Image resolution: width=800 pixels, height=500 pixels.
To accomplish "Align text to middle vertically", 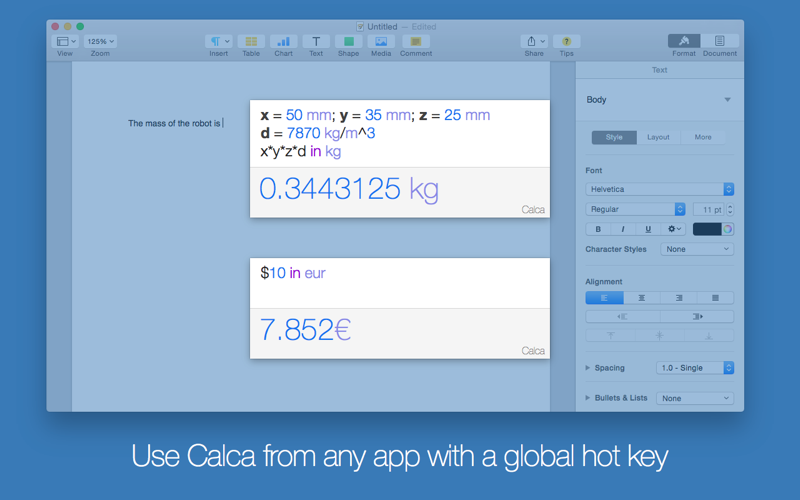I will point(660,336).
